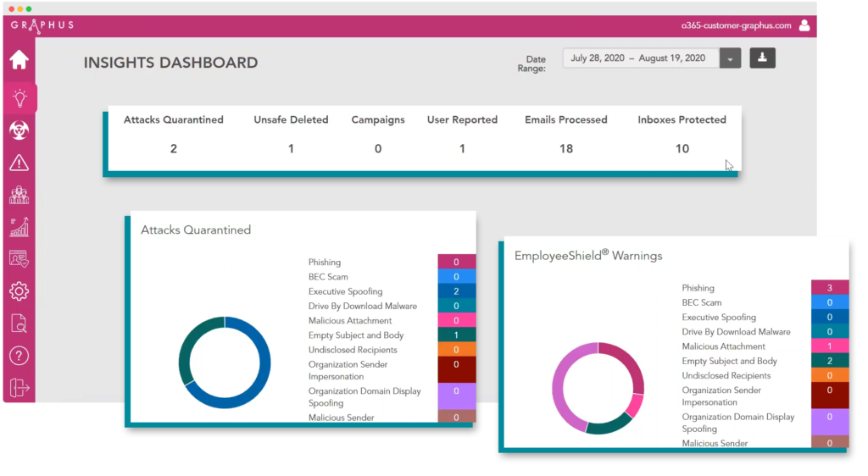868x476 pixels.
Task: Click the date range field July 28 – August 19
Action: [641, 58]
